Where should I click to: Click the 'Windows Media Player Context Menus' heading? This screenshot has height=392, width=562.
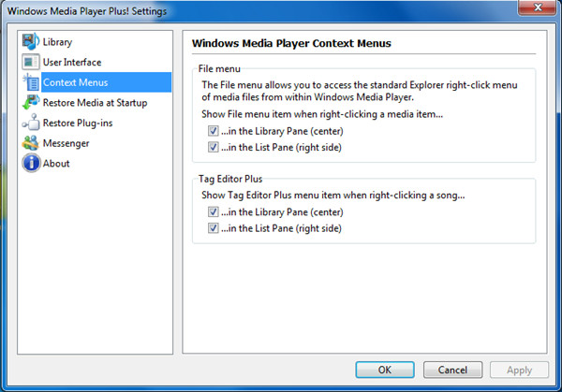pyautogui.click(x=291, y=43)
